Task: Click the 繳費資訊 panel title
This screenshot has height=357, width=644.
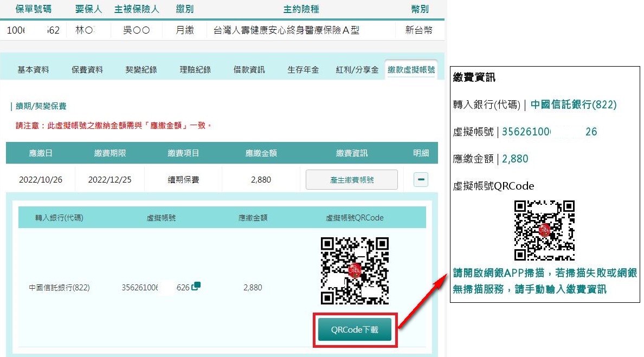Action: point(474,77)
